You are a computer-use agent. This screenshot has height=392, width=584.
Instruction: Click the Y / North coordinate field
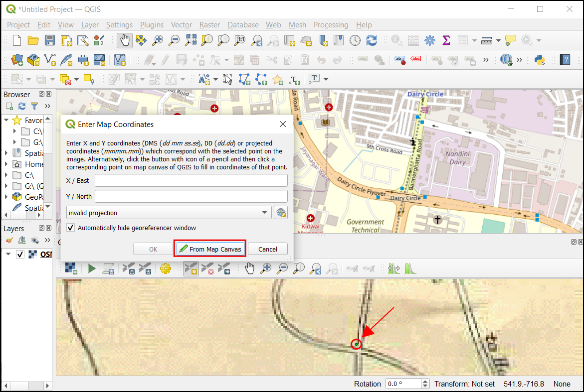pos(191,196)
